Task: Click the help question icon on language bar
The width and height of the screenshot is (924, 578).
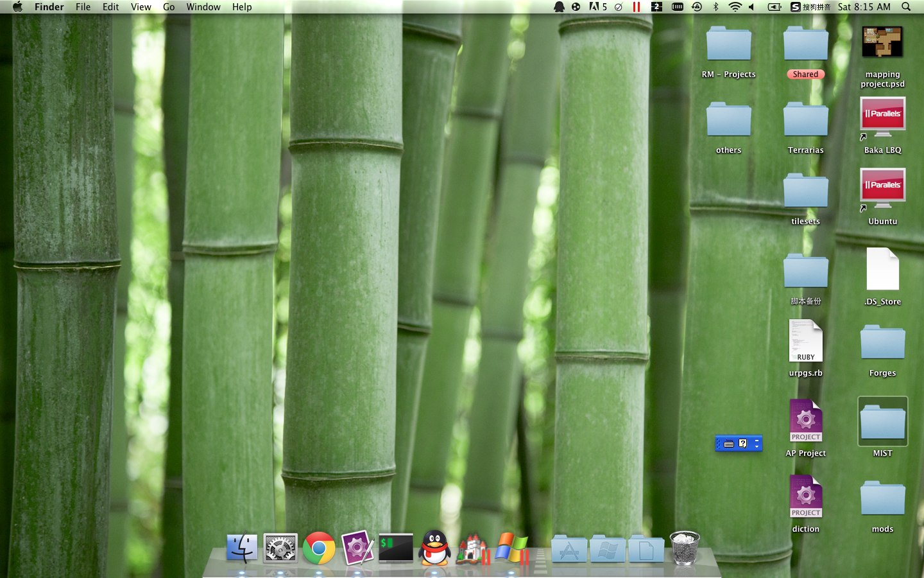Action: coord(743,443)
